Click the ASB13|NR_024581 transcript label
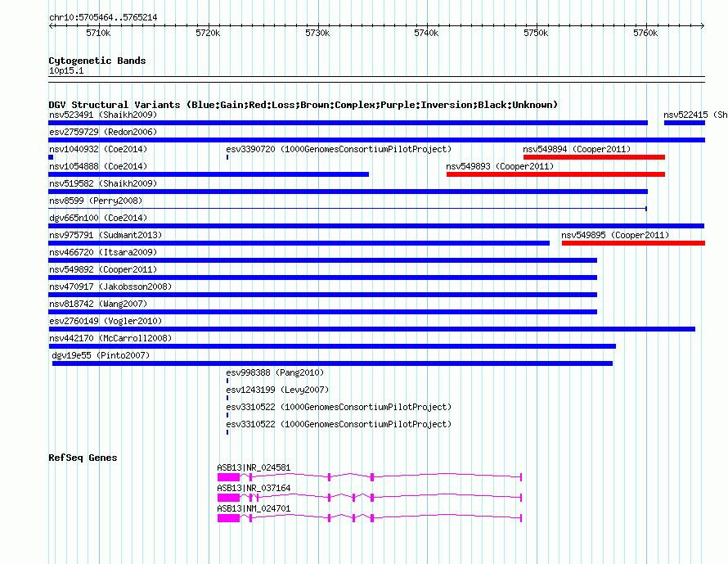728x564 pixels. [x=254, y=467]
